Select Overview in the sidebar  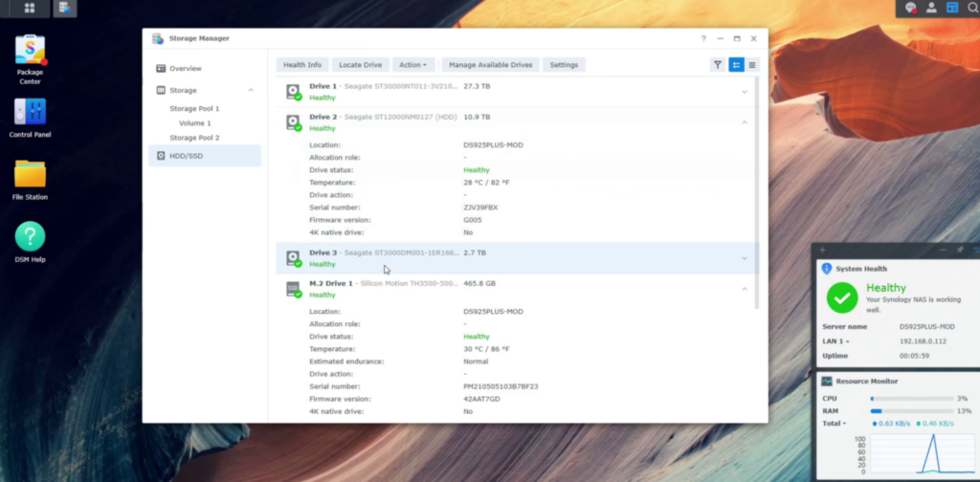185,69
